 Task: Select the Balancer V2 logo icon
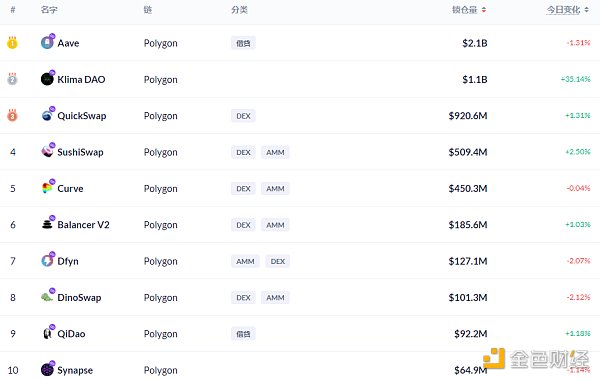click(47, 224)
